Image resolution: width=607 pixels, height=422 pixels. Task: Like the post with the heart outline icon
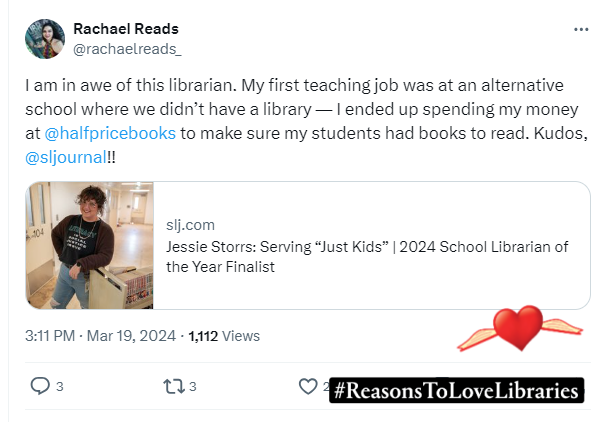(309, 386)
